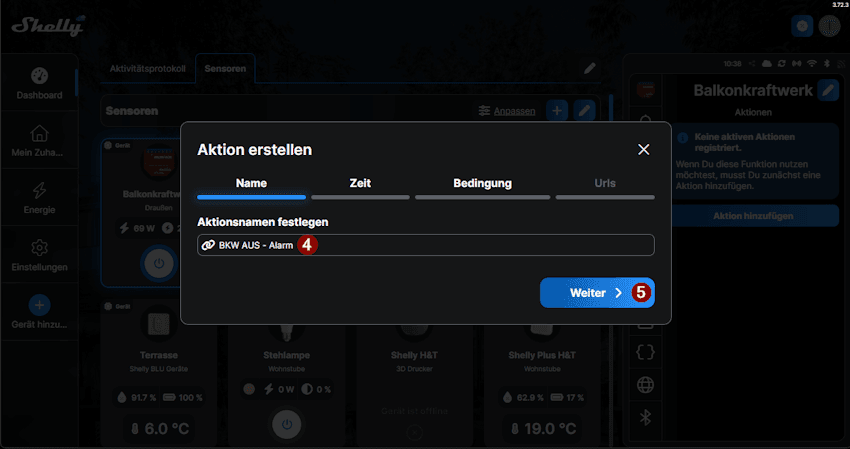Click the Shelly logo
Viewport: 850px width, 449px height.
(49, 25)
